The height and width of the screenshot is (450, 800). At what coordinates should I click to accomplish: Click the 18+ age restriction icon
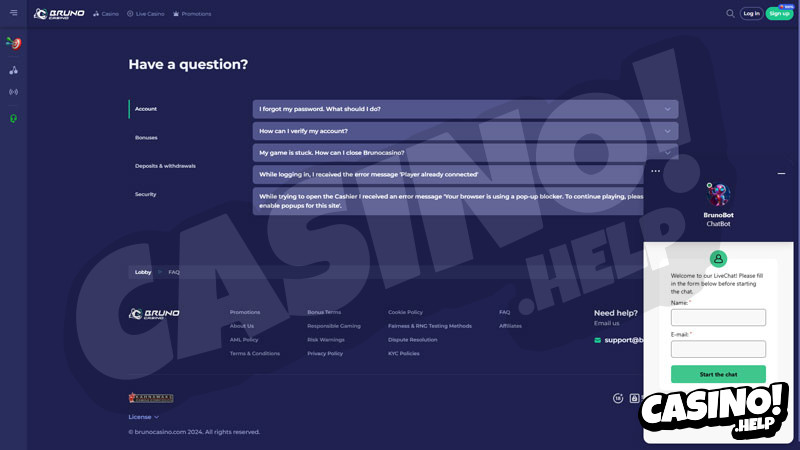618,398
